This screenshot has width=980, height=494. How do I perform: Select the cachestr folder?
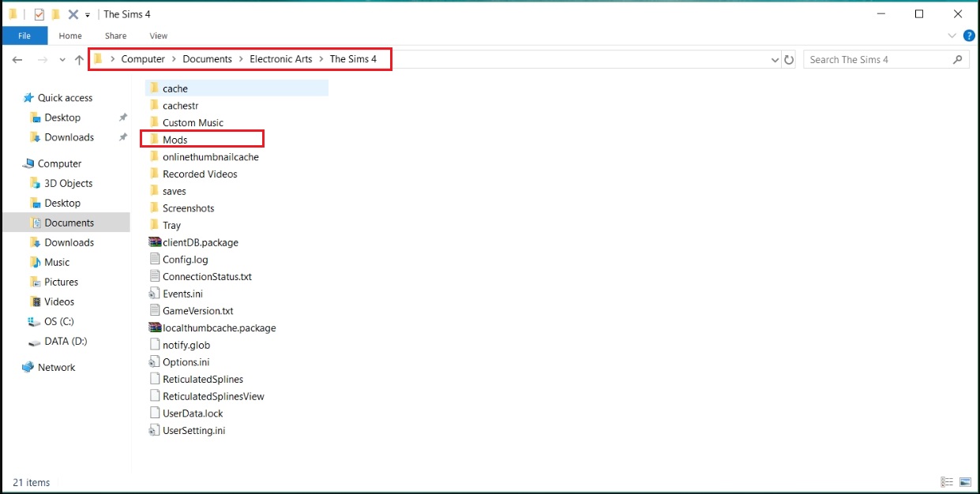pos(180,106)
